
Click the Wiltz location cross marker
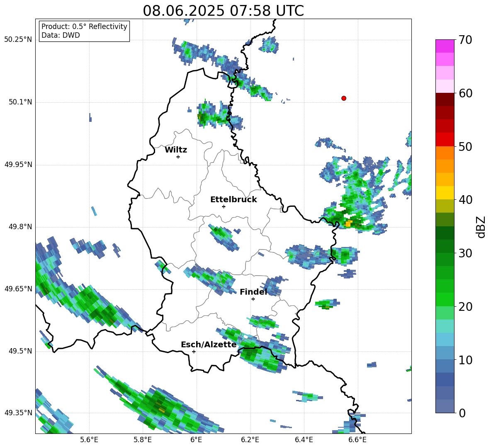pos(178,157)
